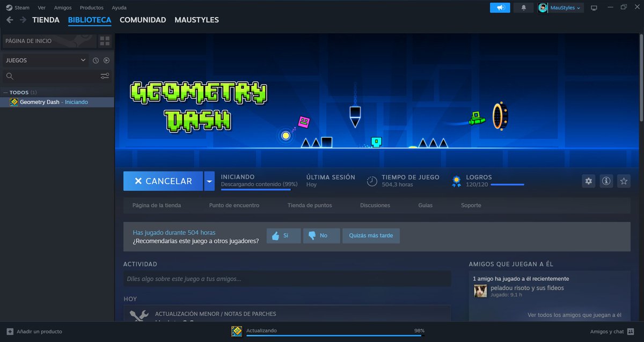This screenshot has width=644, height=342.
Task: Click Geometry Dash icon in downloads bar
Action: 237,331
